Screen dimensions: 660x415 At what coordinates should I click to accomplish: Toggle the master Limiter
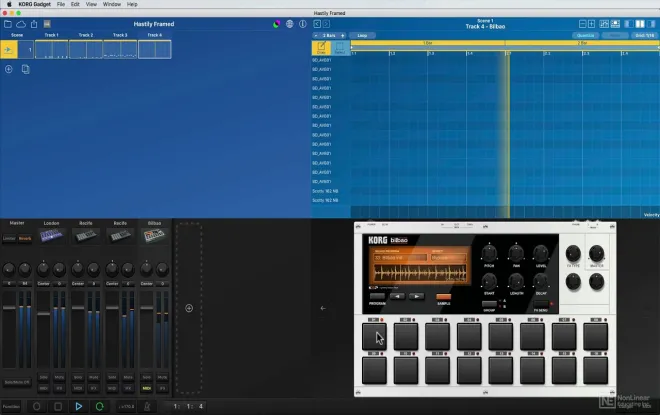[9, 239]
